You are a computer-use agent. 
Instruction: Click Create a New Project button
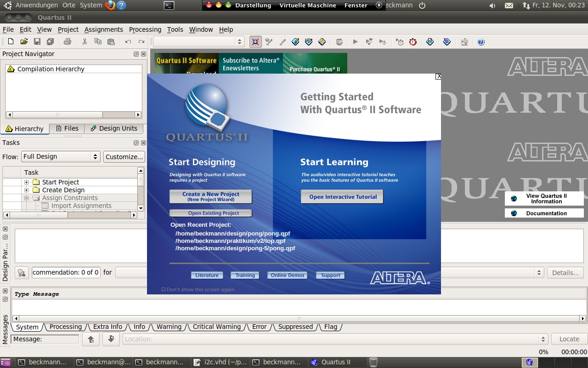click(x=211, y=196)
